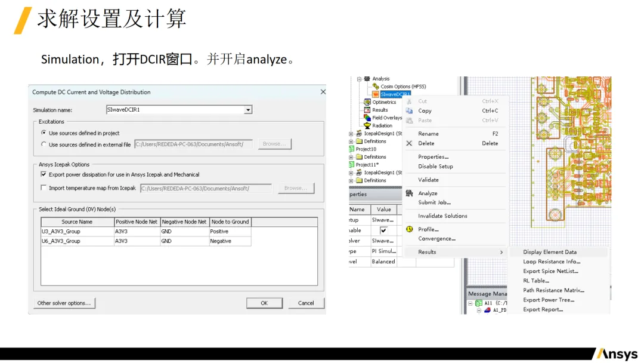Viewport: 644px width, 363px height.
Task: Click the Cancel button in DCIR dialog
Action: [305, 303]
